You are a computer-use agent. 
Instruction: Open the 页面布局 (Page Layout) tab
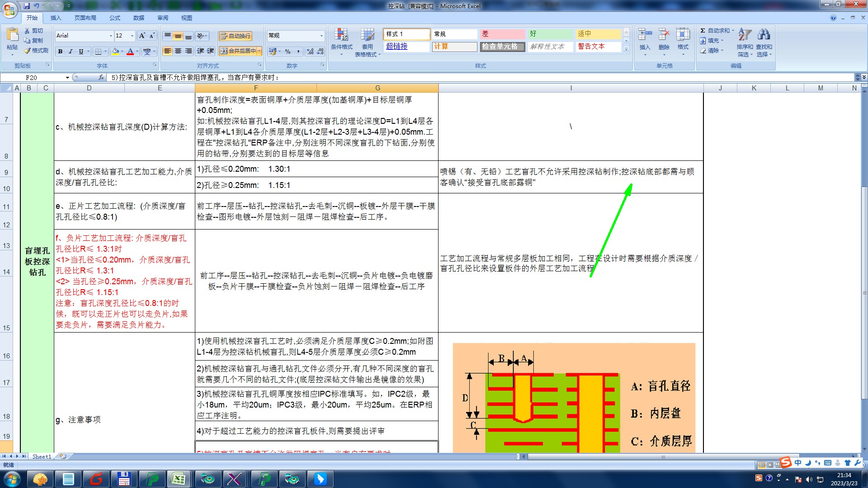85,18
